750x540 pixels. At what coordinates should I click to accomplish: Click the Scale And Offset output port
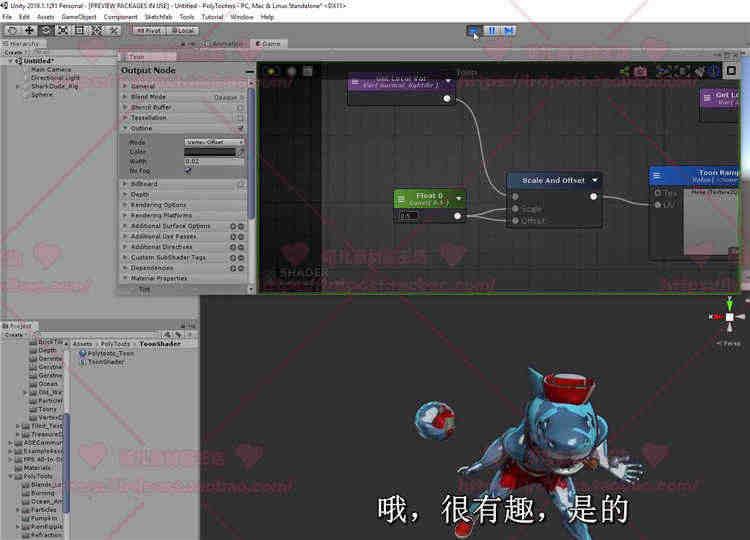(594, 197)
